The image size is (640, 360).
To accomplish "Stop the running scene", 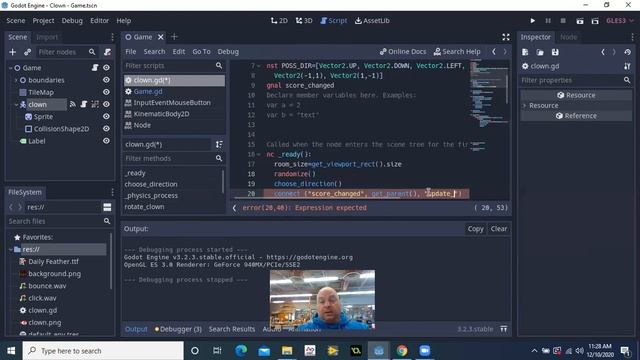I will coord(563,20).
